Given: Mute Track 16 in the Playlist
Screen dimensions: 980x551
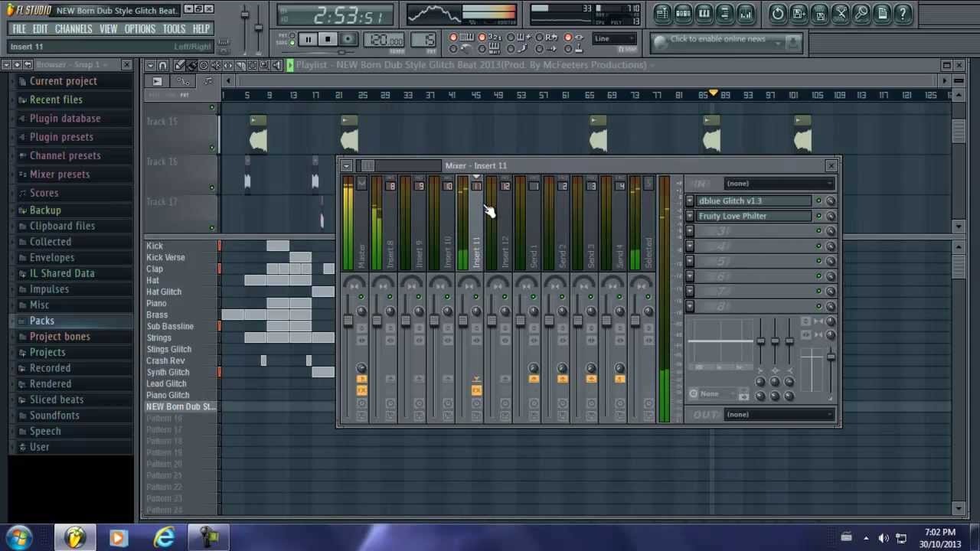Looking at the screenshot, I should [212, 187].
